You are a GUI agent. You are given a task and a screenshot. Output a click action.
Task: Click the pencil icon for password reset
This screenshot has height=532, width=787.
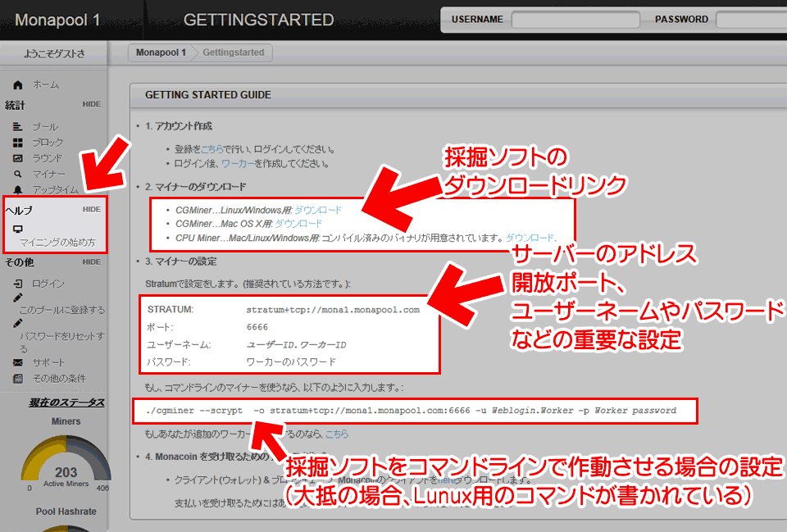(17, 323)
